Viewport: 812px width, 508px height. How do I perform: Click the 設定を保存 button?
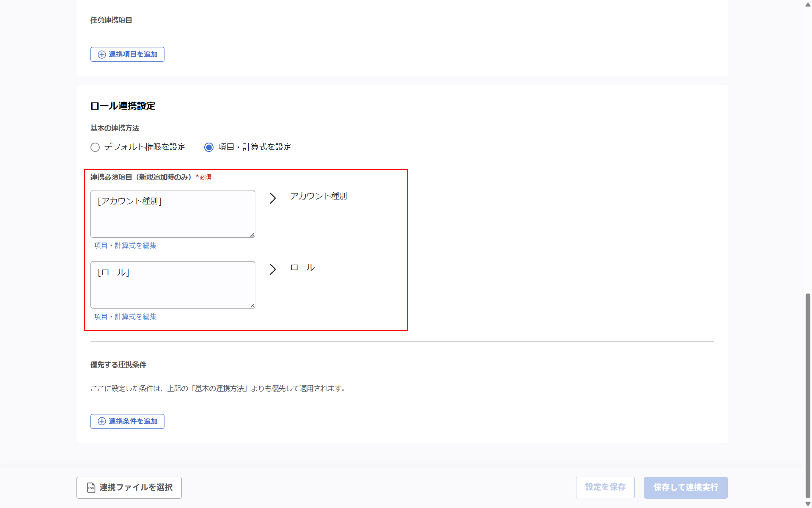pyautogui.click(x=605, y=487)
